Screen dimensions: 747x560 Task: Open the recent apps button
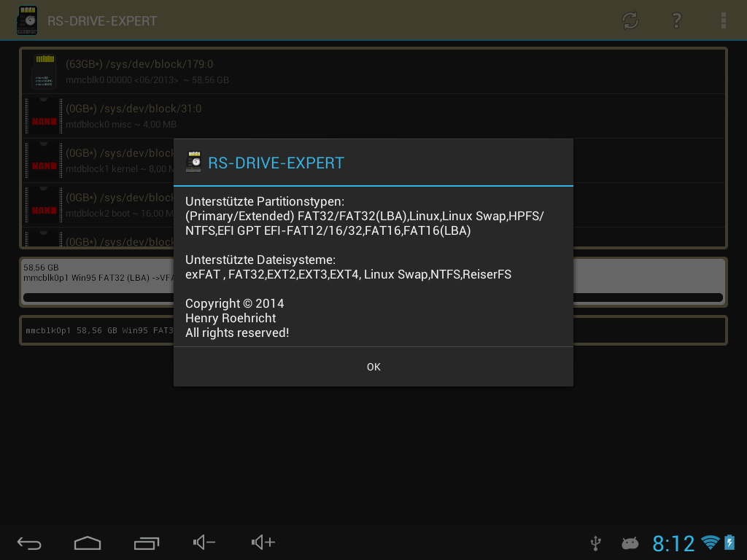[147, 542]
